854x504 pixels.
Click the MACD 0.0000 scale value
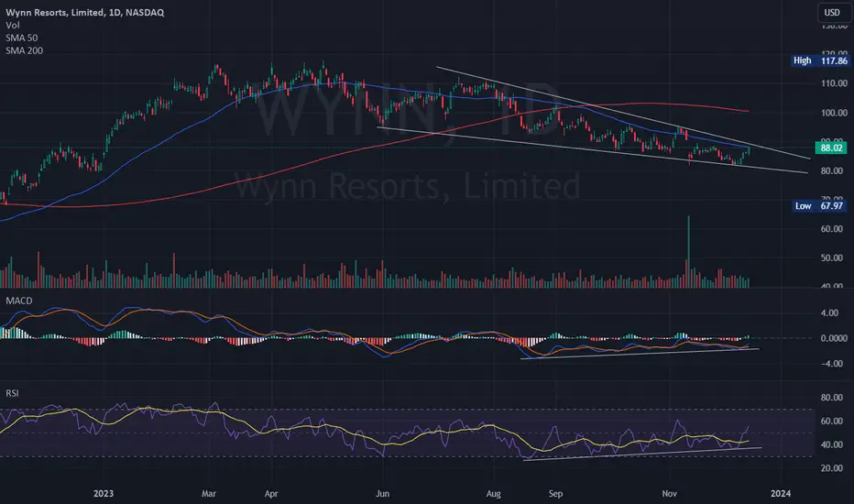[834, 338]
